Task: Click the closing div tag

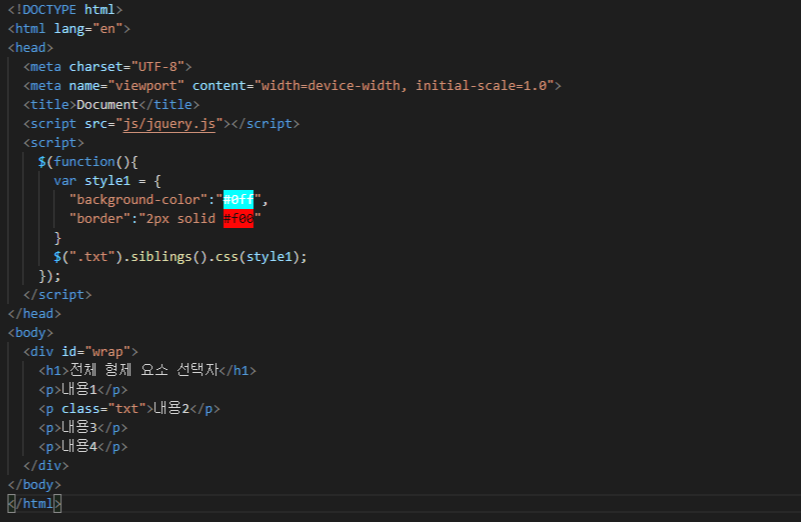Action: (46, 466)
